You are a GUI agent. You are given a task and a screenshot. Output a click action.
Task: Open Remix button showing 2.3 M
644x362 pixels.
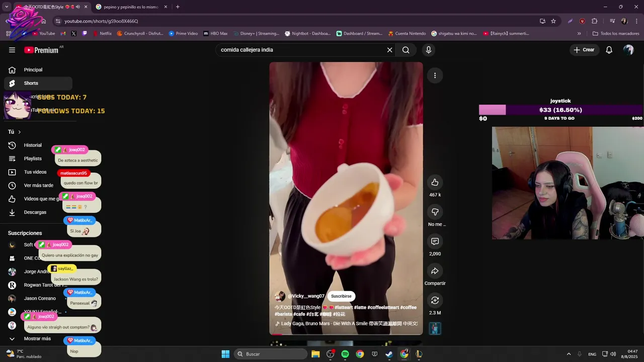[x=435, y=300]
